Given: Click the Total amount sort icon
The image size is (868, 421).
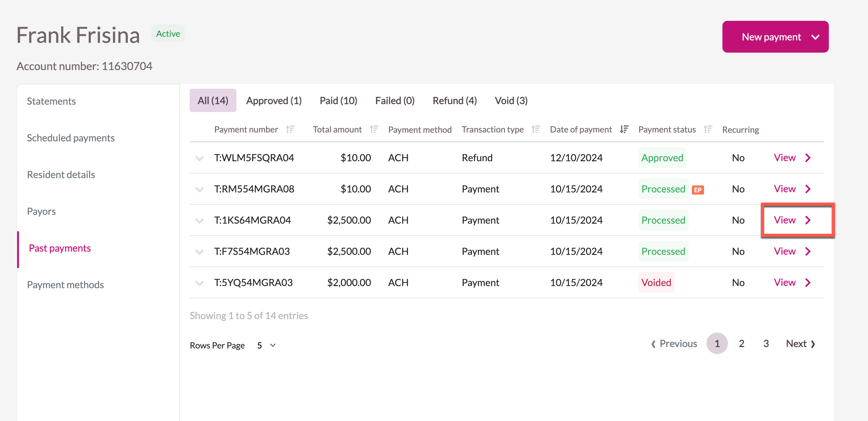Looking at the screenshot, I should coord(374,129).
